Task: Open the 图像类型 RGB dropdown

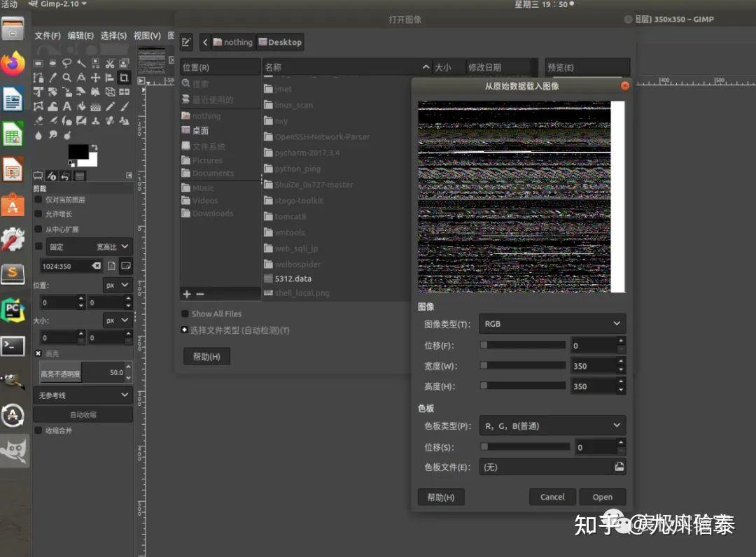Action: point(552,323)
